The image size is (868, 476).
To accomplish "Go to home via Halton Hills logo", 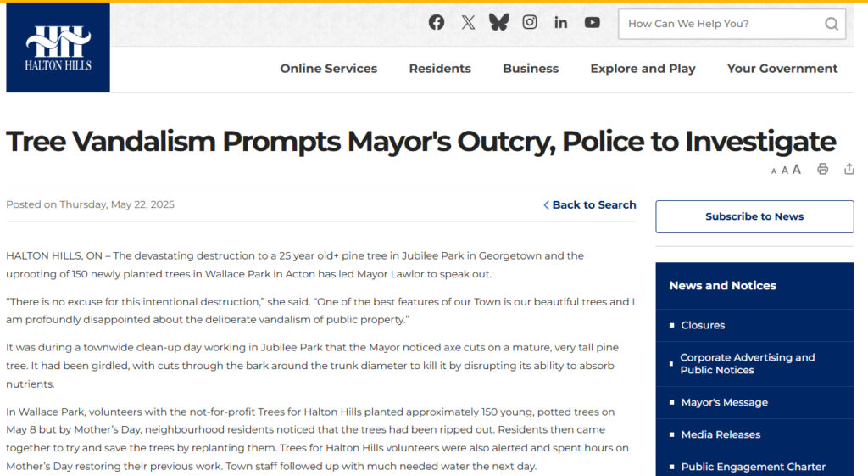I will 58,48.
